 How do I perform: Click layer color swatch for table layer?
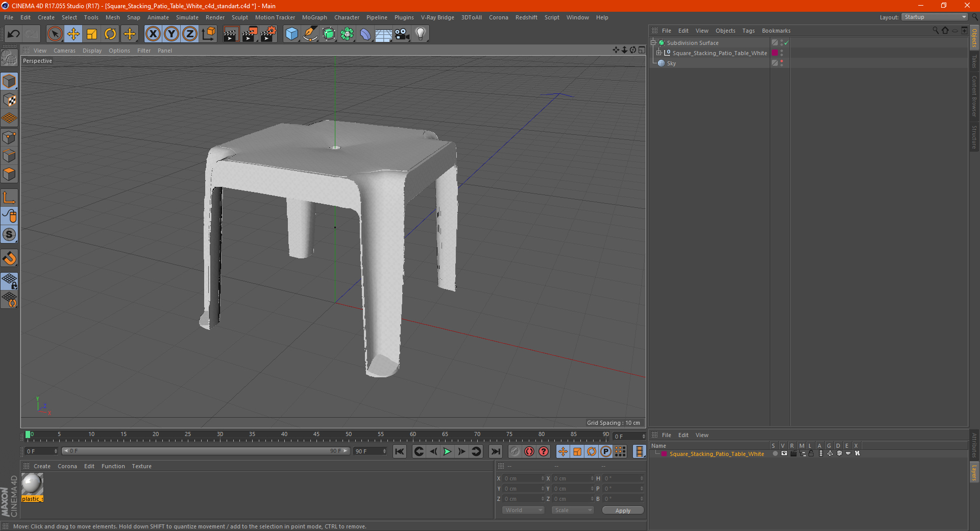664,454
